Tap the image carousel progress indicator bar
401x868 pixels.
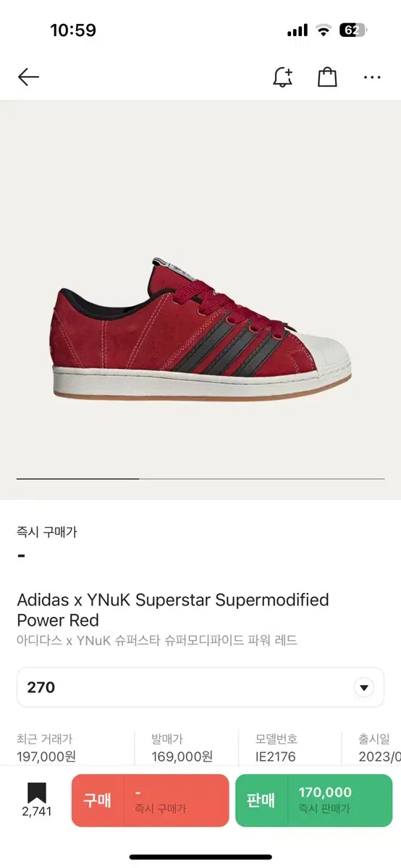(x=200, y=478)
